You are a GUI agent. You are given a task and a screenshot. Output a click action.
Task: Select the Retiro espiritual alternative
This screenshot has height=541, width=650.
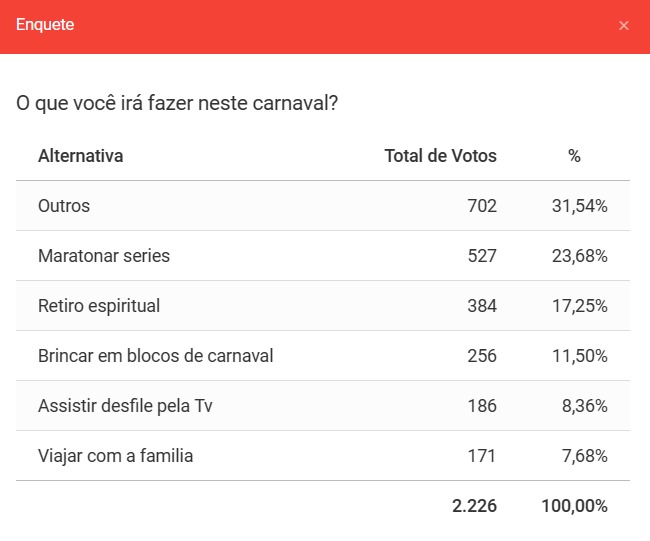(99, 306)
